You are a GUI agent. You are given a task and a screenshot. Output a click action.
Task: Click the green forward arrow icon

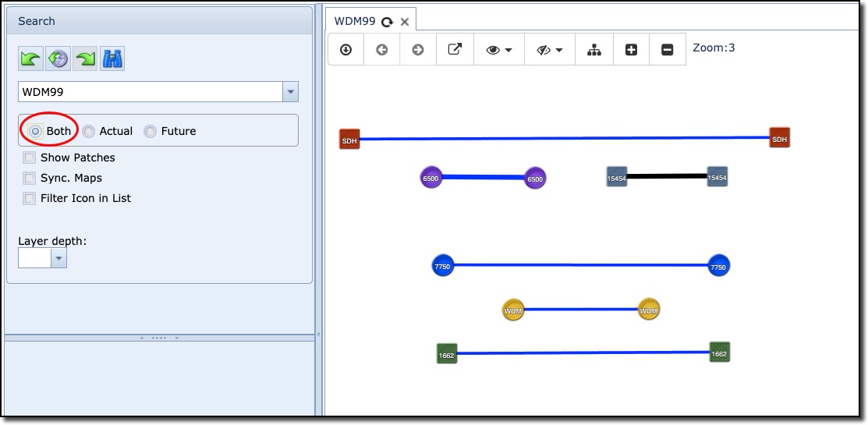tap(85, 59)
